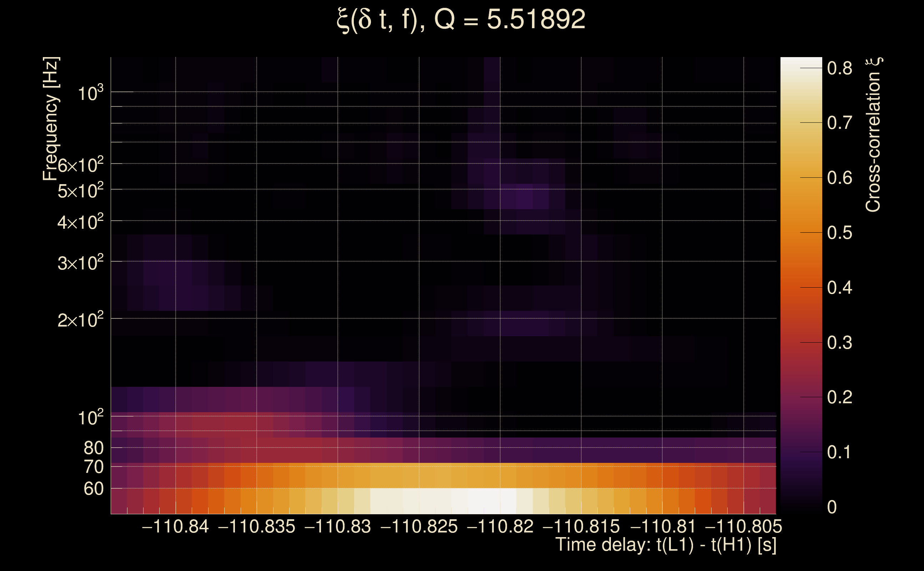Screen dimensions: 924x571
Task: Click the -110.84 time axis tick label
Action: coord(175,527)
